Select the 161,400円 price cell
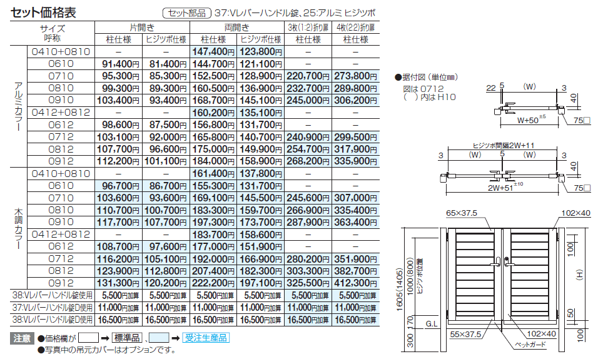Viewport: 598px width, 364px height. pos(213,174)
